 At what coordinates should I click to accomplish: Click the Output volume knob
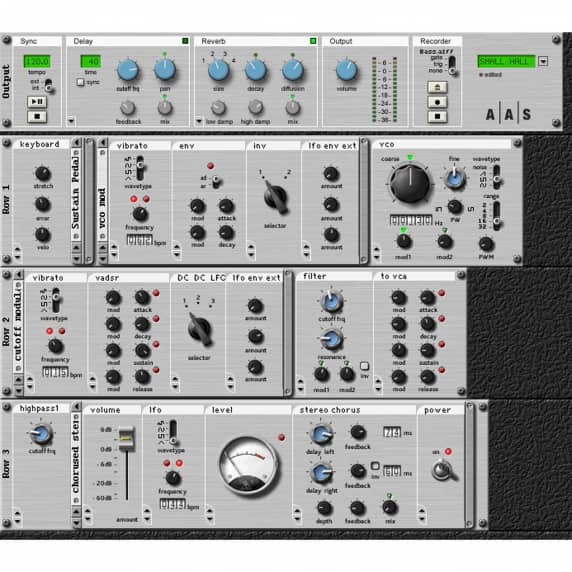pos(346,70)
